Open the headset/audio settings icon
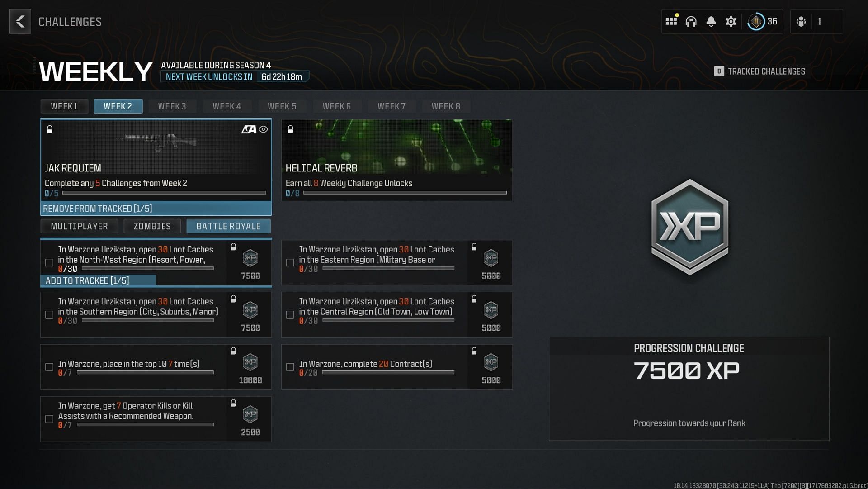Viewport: 868px width, 489px height. (691, 21)
